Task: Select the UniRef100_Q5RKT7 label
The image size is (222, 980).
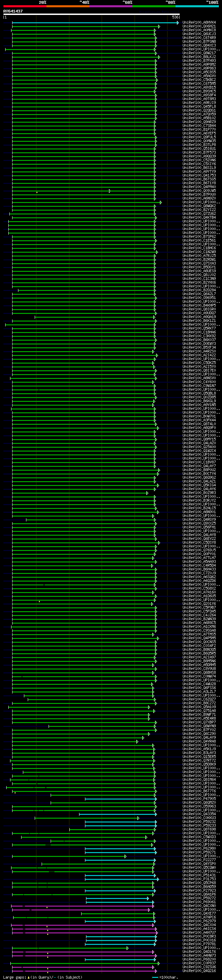Action: pos(199,328)
